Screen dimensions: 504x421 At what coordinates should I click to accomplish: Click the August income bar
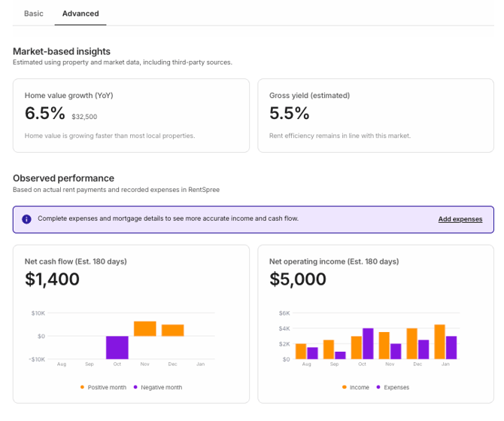point(301,351)
